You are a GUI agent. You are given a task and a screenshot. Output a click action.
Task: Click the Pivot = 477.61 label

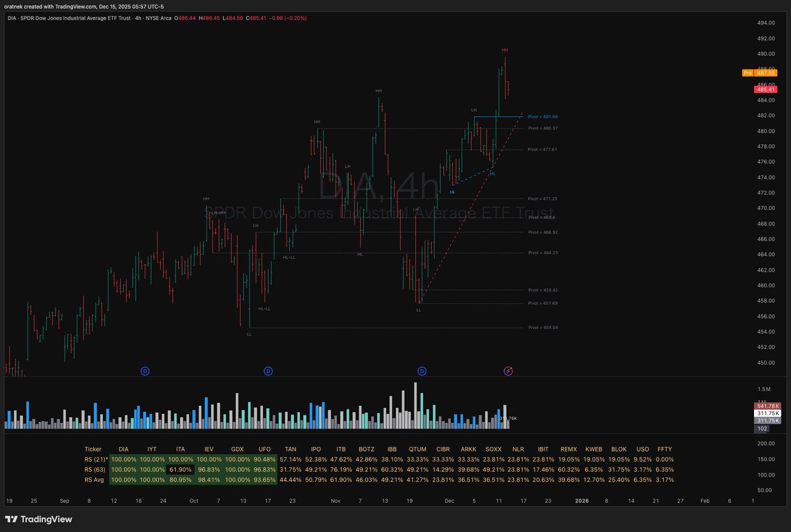tap(543, 150)
